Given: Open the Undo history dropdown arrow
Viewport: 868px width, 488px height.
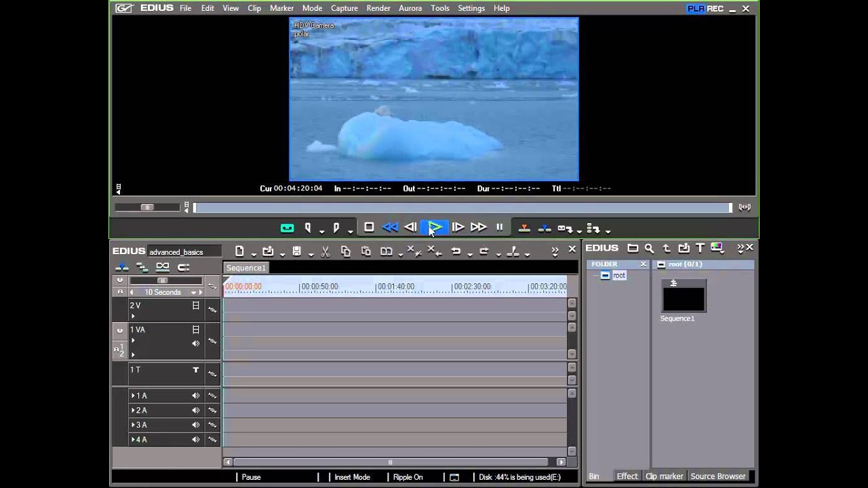Looking at the screenshot, I should pyautogui.click(x=469, y=255).
